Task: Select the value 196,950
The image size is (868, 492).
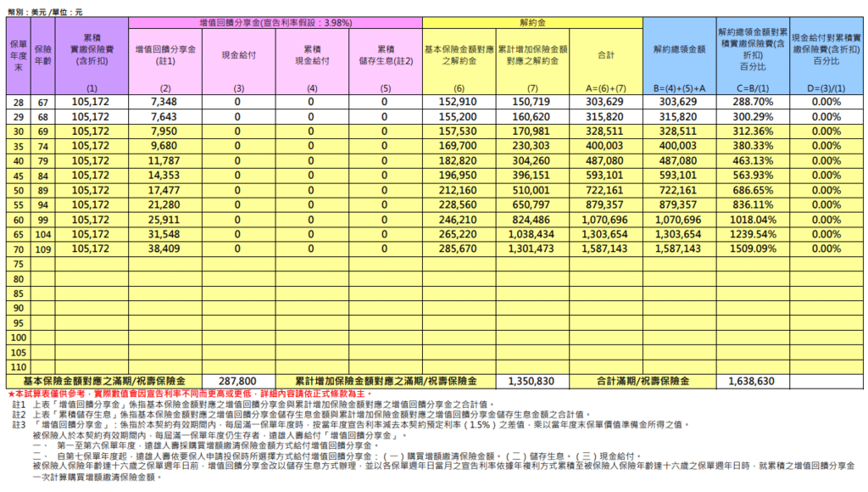Action: (x=458, y=176)
